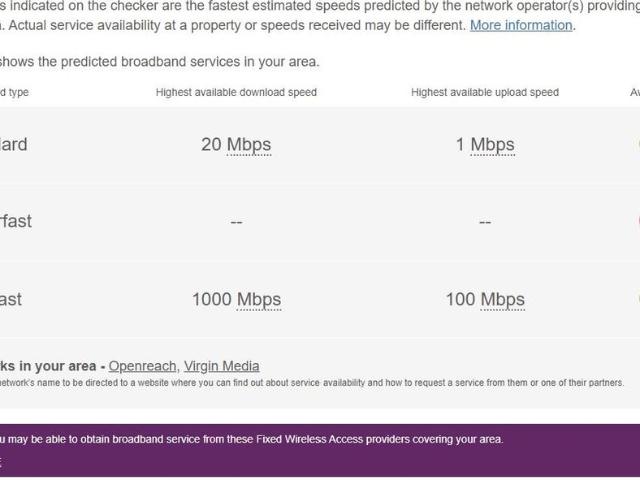Select the Highest available upload speed header
The width and height of the screenshot is (640, 480).
[485, 92]
